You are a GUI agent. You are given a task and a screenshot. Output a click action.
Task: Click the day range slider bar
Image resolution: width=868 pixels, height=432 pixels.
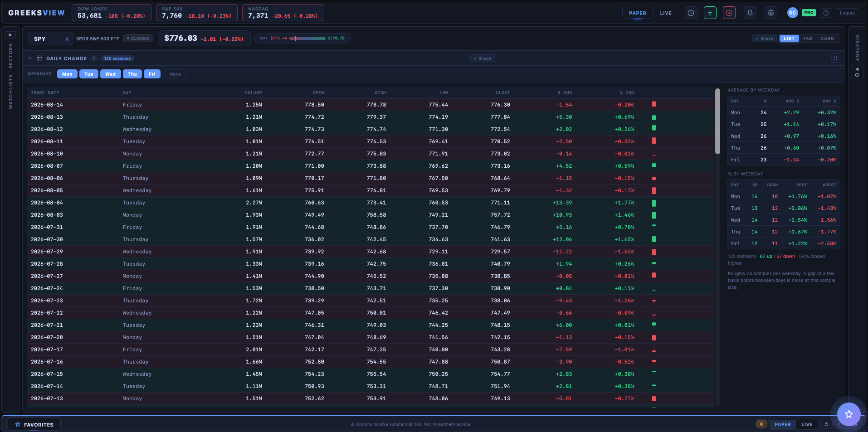pos(307,39)
